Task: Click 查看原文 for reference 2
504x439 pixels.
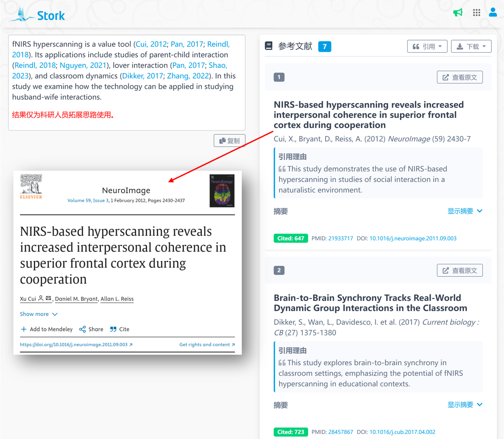Action: [460, 270]
